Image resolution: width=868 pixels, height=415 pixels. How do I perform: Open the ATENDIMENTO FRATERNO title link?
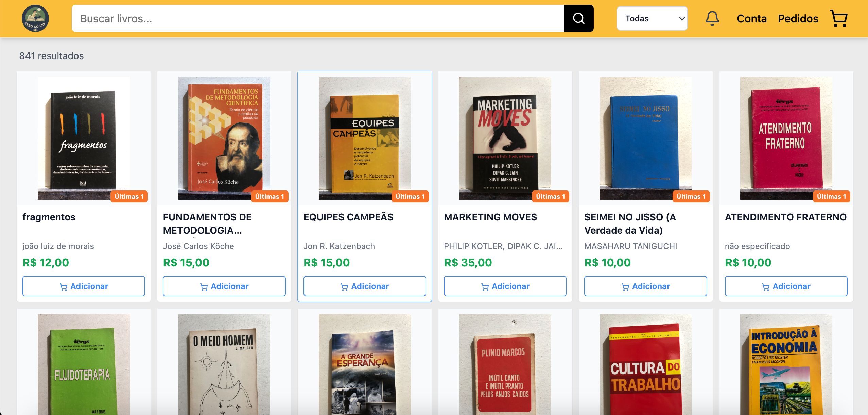[x=785, y=217]
